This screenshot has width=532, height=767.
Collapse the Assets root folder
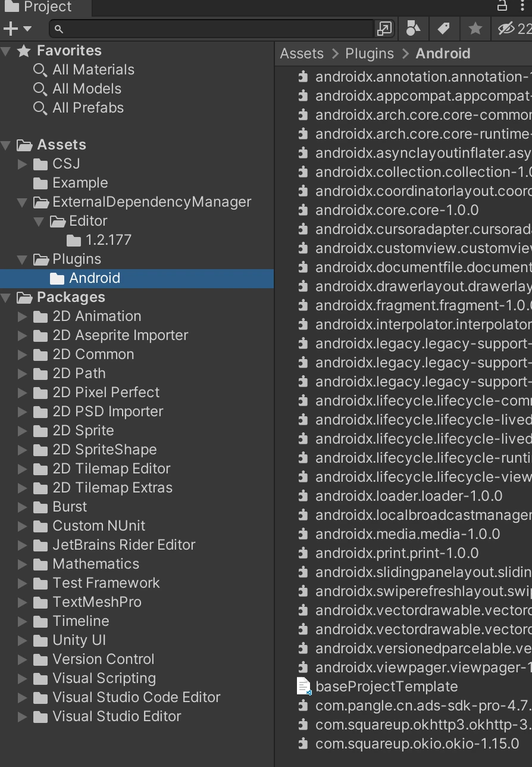pyautogui.click(x=7, y=145)
